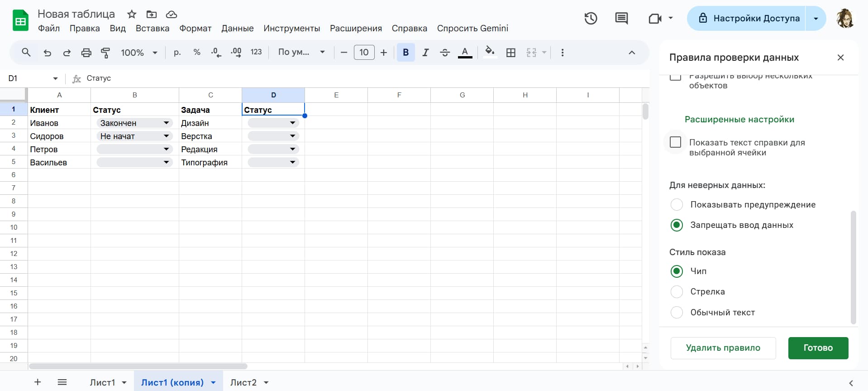Click the font size input field

click(364, 53)
